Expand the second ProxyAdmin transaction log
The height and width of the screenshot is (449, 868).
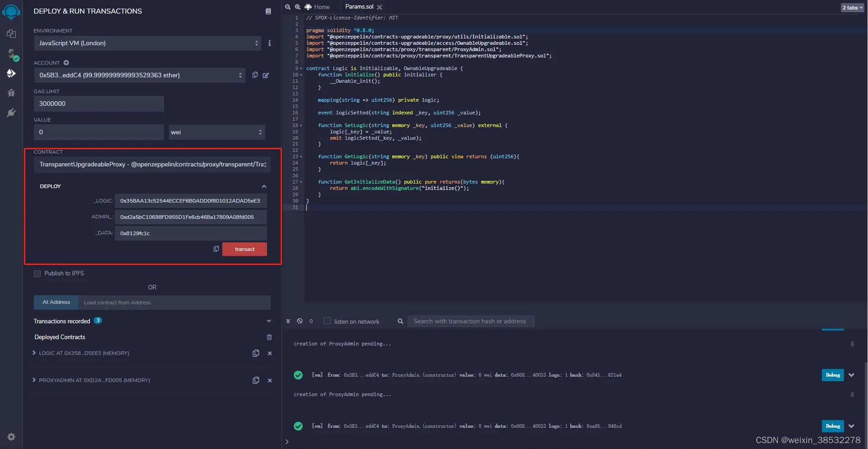pyautogui.click(x=851, y=426)
